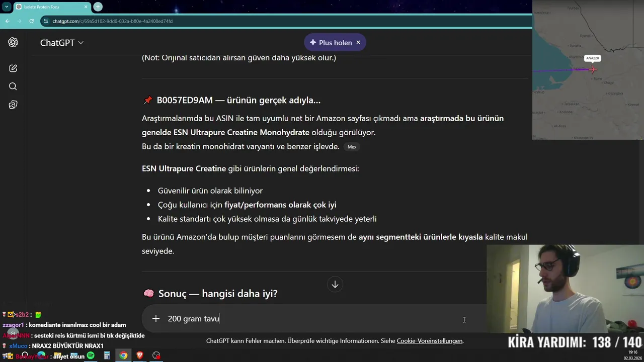Open the ChatGPT logo sidebar toggle
Viewport: 644px width, 362px height.
click(13, 43)
